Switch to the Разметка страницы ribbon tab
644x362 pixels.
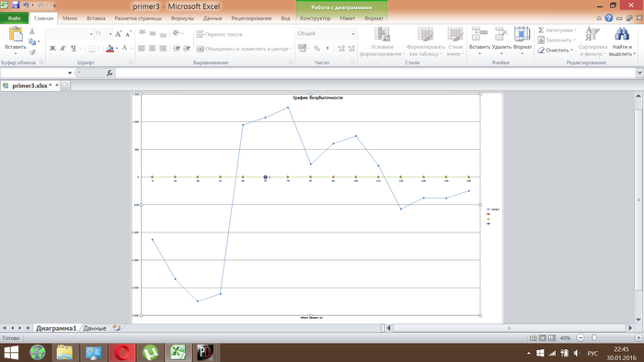pos(138,18)
